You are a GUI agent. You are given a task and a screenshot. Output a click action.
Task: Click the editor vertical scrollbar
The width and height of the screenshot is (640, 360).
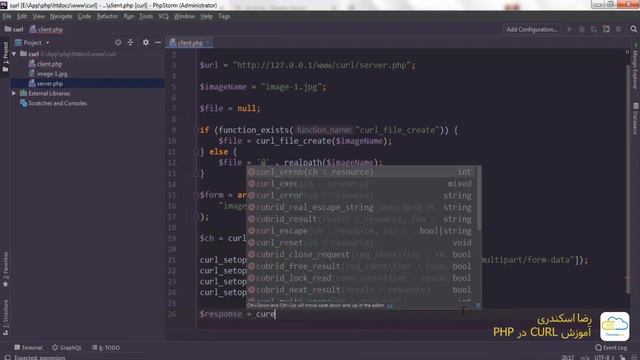(x=628, y=180)
